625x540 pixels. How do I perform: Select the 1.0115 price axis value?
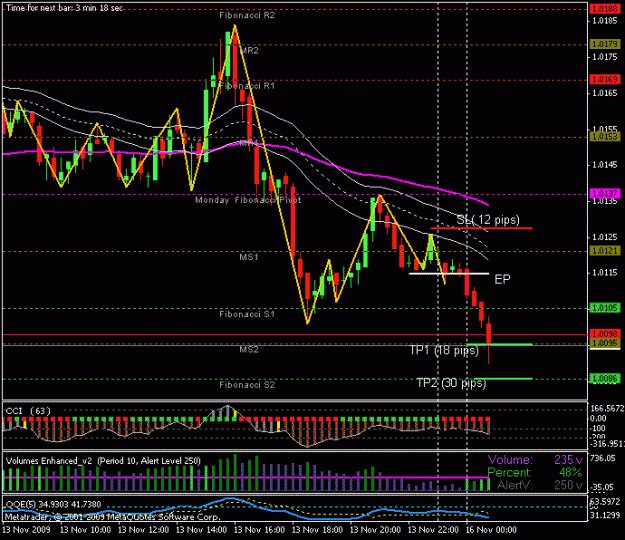coord(605,273)
